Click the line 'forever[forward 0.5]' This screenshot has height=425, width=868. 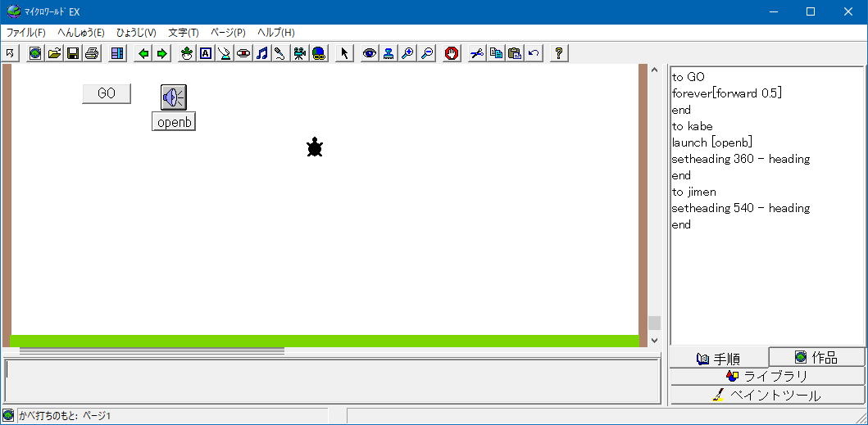727,93
